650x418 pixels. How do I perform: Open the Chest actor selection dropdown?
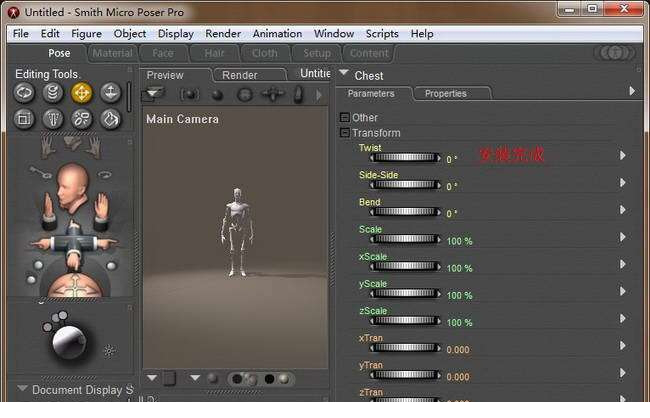pos(343,73)
